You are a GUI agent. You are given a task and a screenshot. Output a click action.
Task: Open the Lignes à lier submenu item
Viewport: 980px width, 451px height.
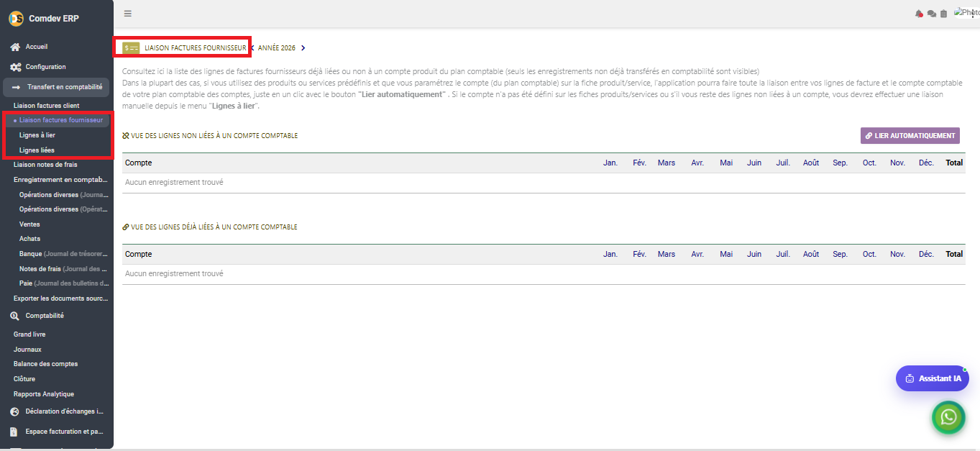[37, 135]
